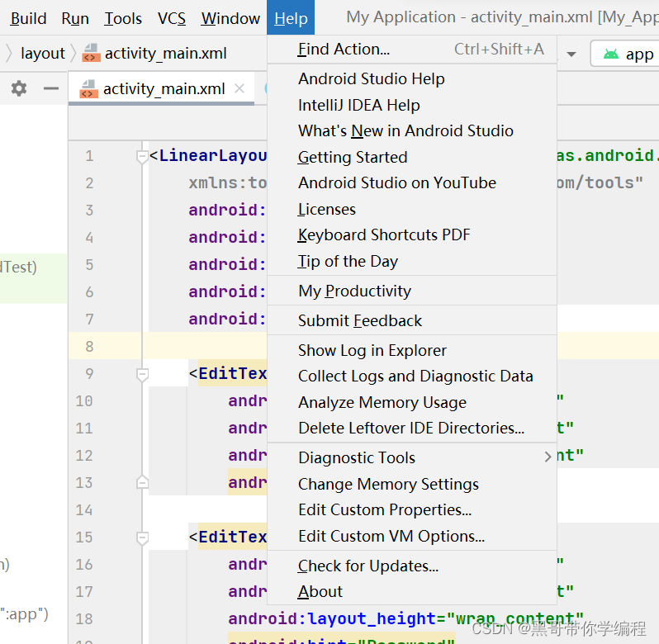
Task: Choose Submit Feedback
Action: click(412, 321)
